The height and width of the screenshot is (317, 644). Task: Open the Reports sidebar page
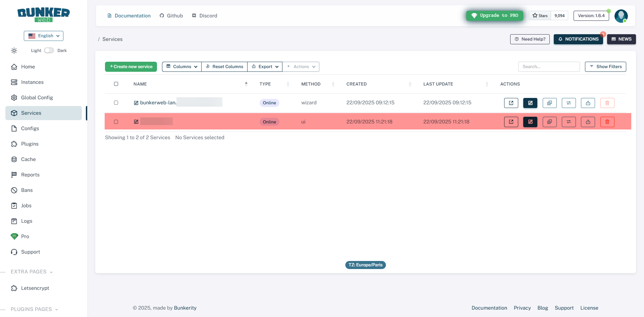30,175
